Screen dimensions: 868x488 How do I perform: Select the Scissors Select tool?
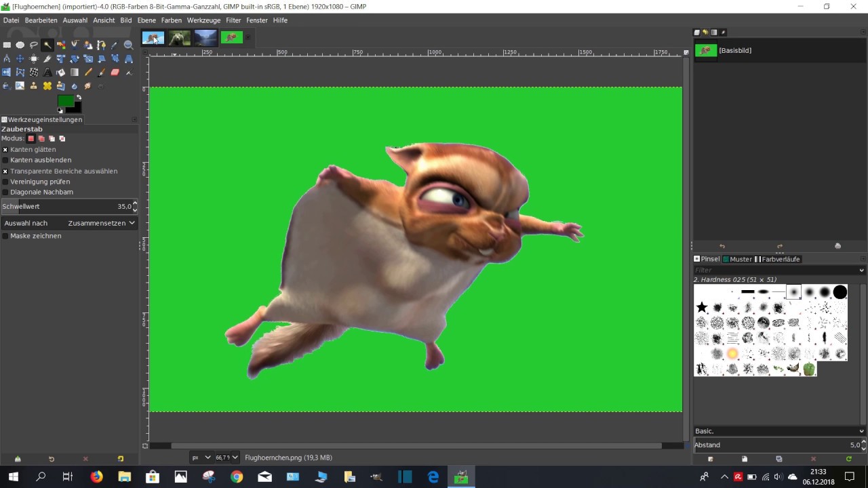75,45
